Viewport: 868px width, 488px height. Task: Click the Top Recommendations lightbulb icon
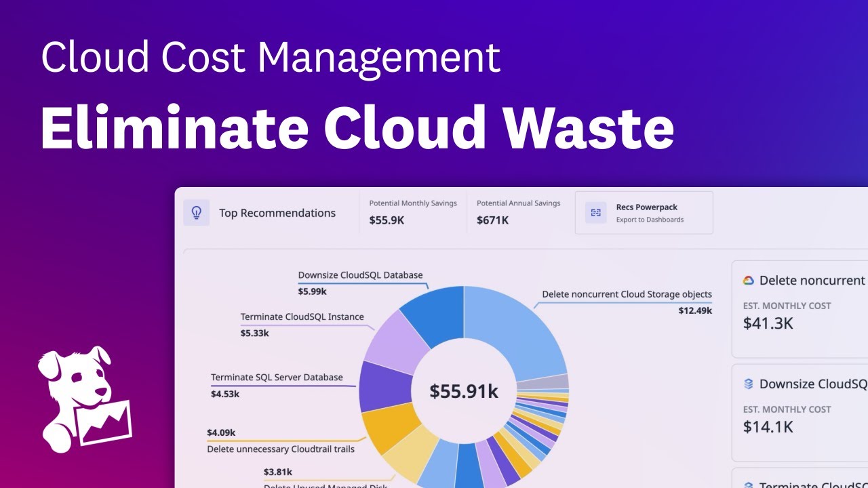[197, 213]
